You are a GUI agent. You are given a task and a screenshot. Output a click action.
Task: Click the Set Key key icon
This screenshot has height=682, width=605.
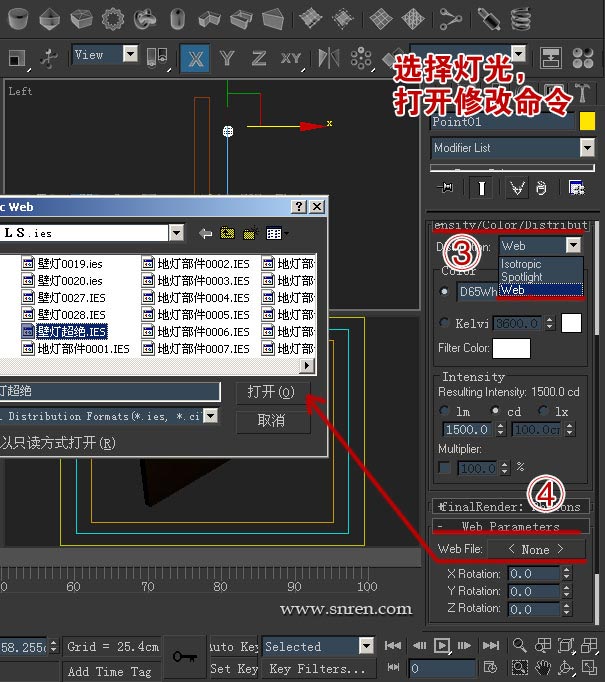184,656
